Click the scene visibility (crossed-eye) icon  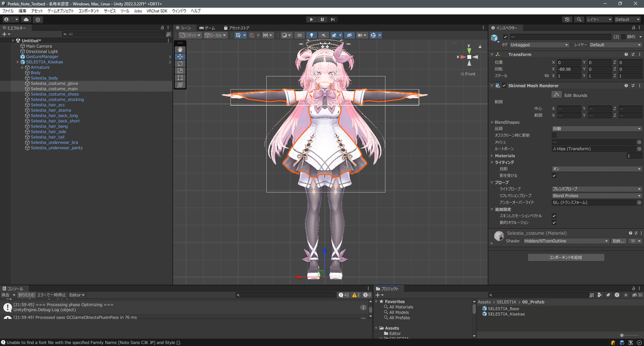[x=349, y=35]
